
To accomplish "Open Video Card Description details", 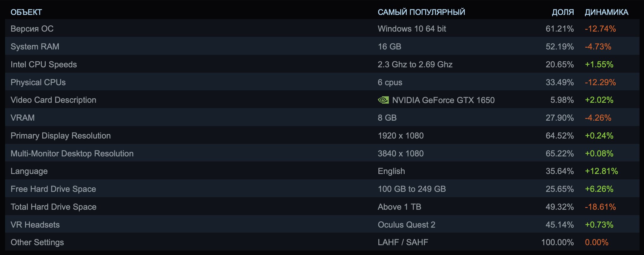I will coord(322,100).
